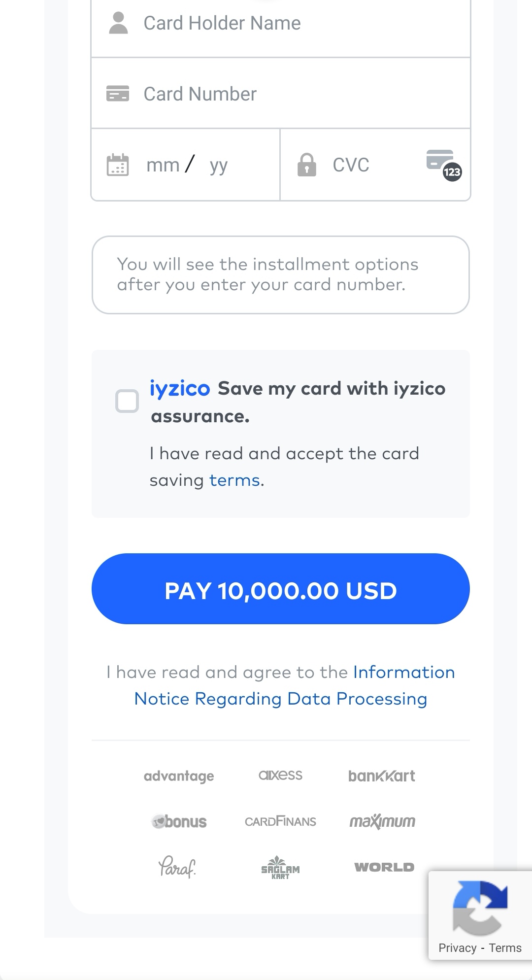Image resolution: width=532 pixels, height=980 pixels.
Task: Click the expiry month mm field
Action: pos(163,165)
